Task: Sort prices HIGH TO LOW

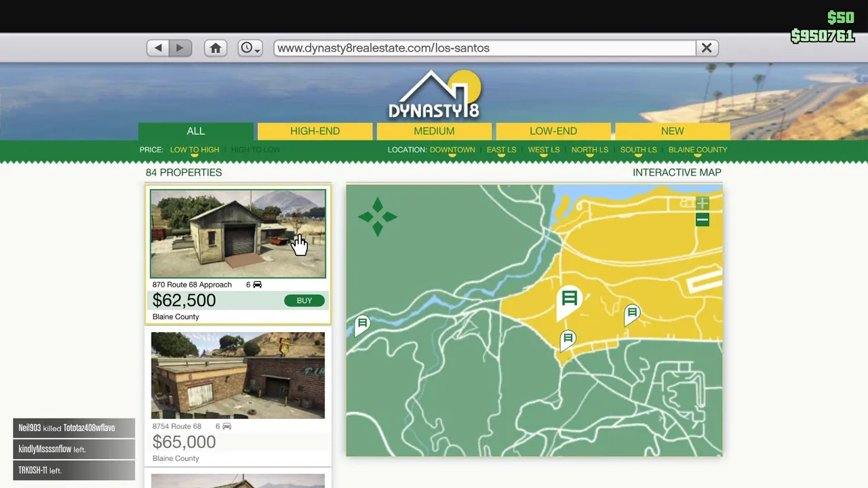Action: point(256,150)
